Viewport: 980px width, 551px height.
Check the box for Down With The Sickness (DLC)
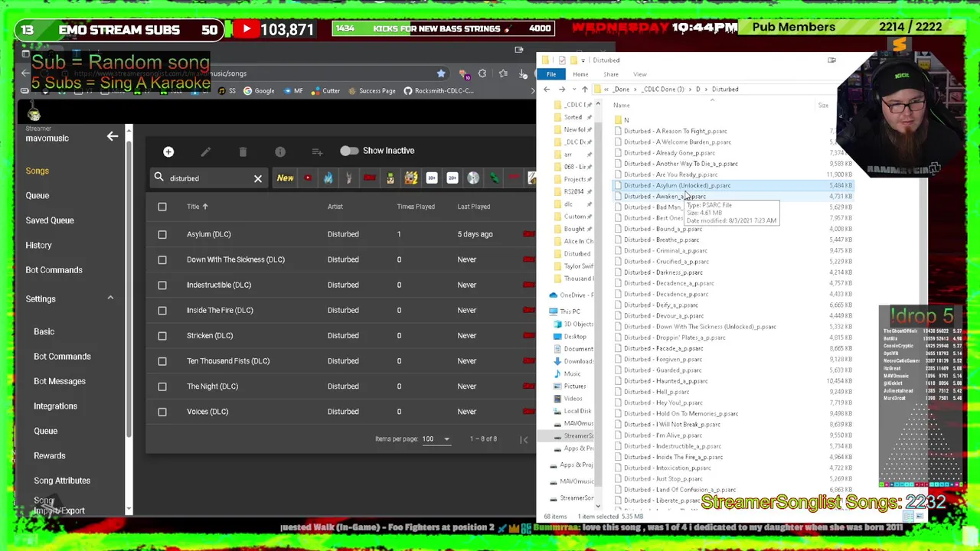[x=162, y=259]
